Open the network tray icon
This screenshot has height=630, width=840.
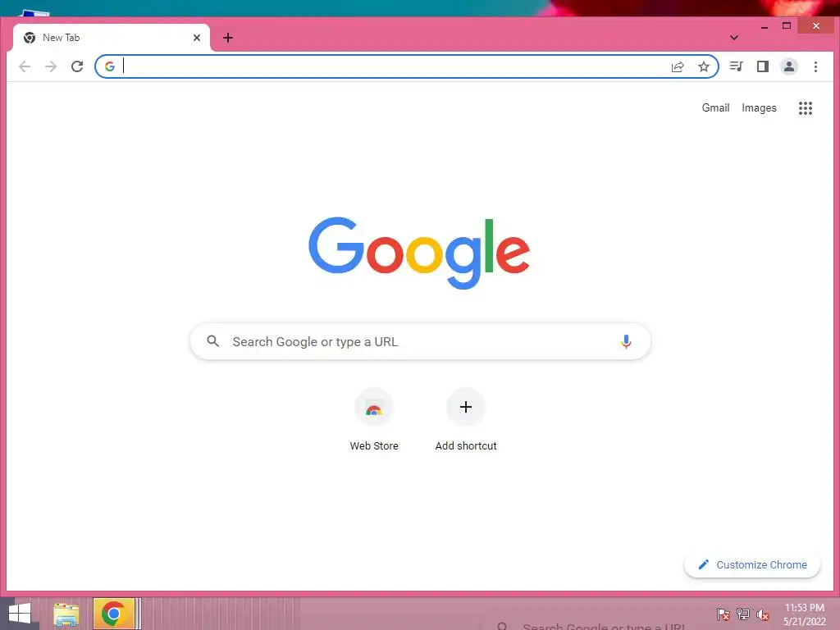(x=743, y=614)
